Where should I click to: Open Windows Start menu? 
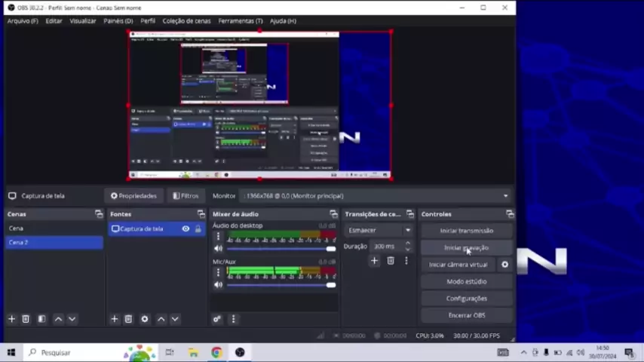tap(11, 352)
